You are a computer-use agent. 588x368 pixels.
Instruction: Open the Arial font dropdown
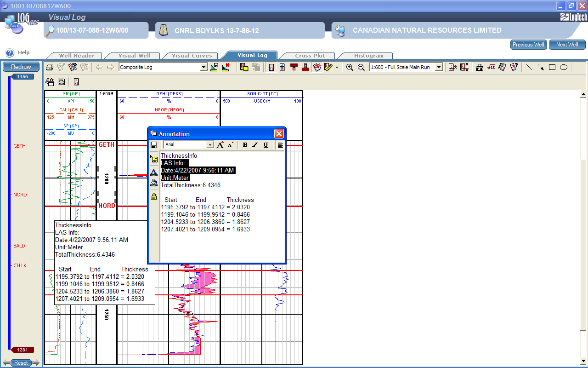(x=210, y=145)
